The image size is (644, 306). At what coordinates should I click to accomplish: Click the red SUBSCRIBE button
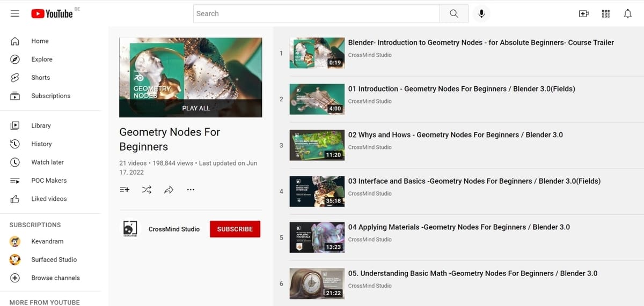pos(235,229)
